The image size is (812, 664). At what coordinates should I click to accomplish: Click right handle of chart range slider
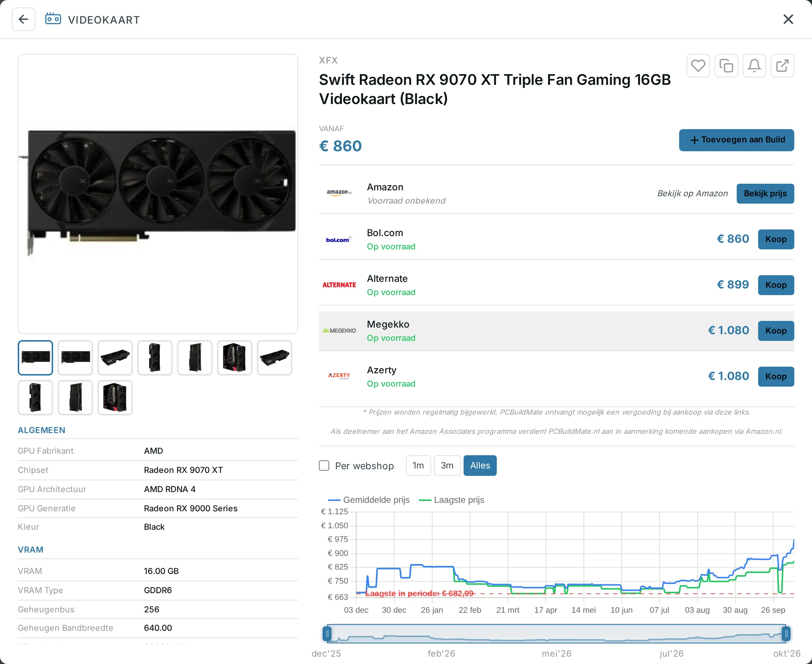(x=786, y=634)
